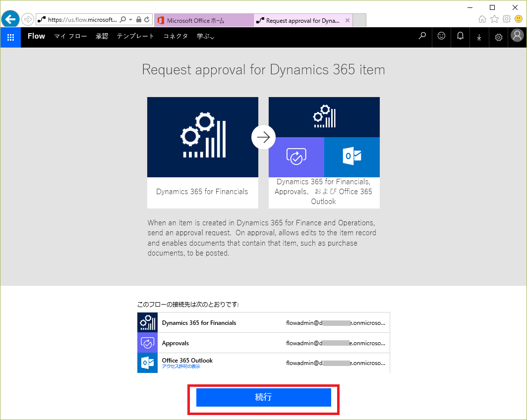The image size is (527, 420).
Task: Click the yellow smiley feedback icon in browser
Action: pos(519,19)
